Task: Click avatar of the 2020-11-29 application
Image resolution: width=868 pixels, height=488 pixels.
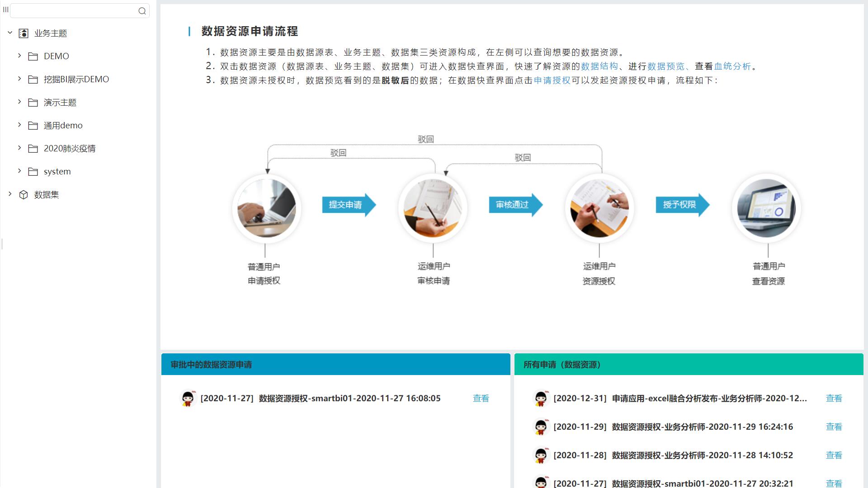Action: 541,427
